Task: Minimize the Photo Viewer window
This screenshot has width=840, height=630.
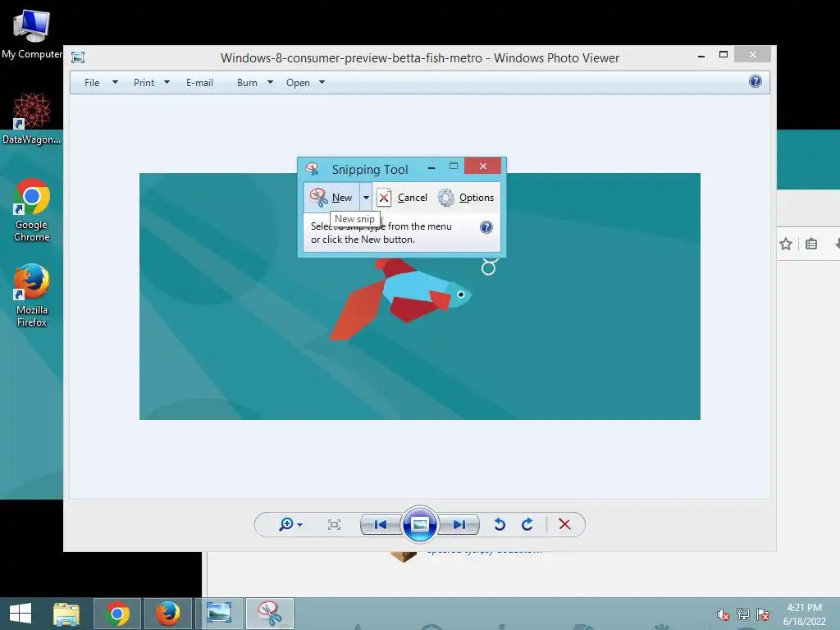Action: tap(701, 55)
